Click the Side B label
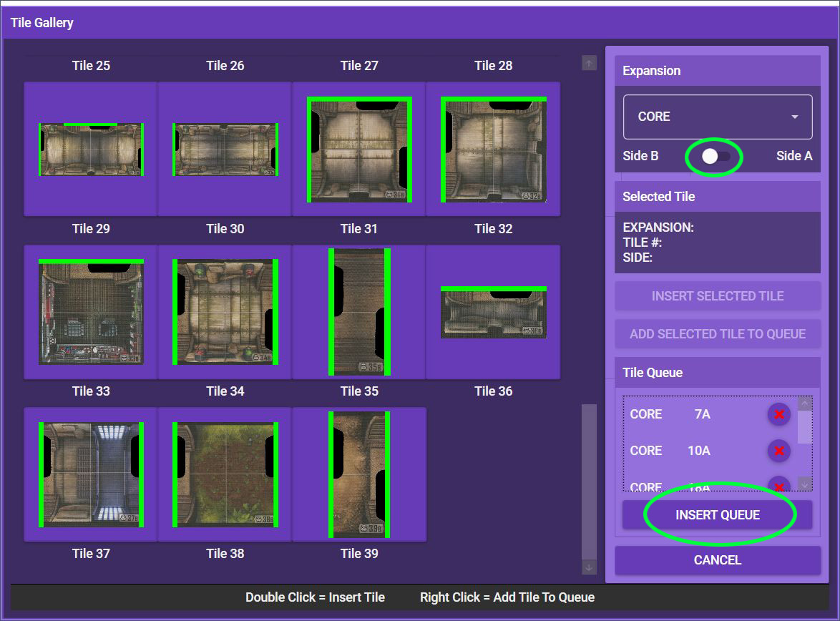Image resolution: width=840 pixels, height=621 pixels. point(640,156)
